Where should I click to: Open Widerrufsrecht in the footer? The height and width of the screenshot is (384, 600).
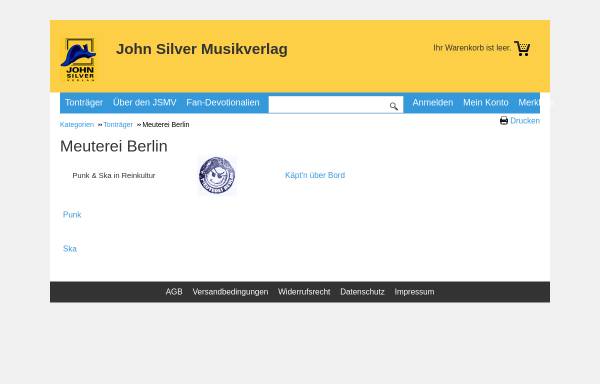(304, 292)
